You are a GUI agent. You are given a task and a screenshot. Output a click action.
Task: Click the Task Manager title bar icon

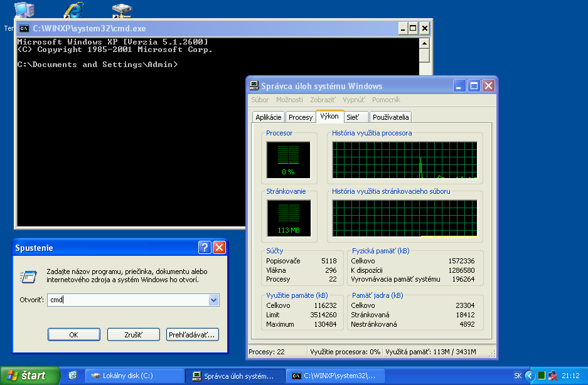(254, 86)
